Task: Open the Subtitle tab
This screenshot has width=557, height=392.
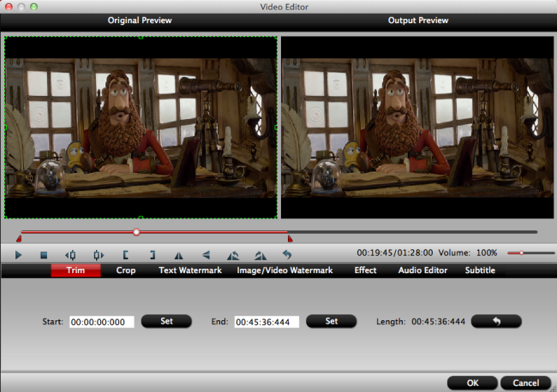Action: click(480, 270)
